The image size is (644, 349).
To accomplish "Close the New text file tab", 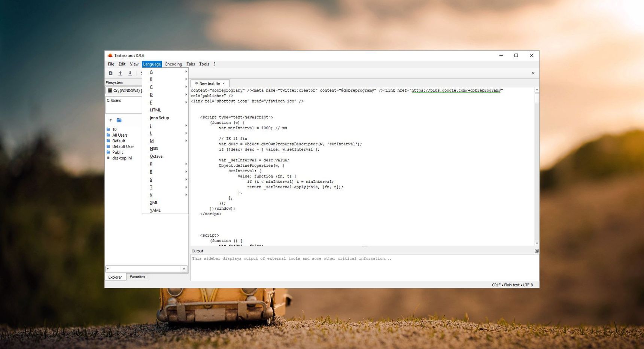I will pos(224,84).
